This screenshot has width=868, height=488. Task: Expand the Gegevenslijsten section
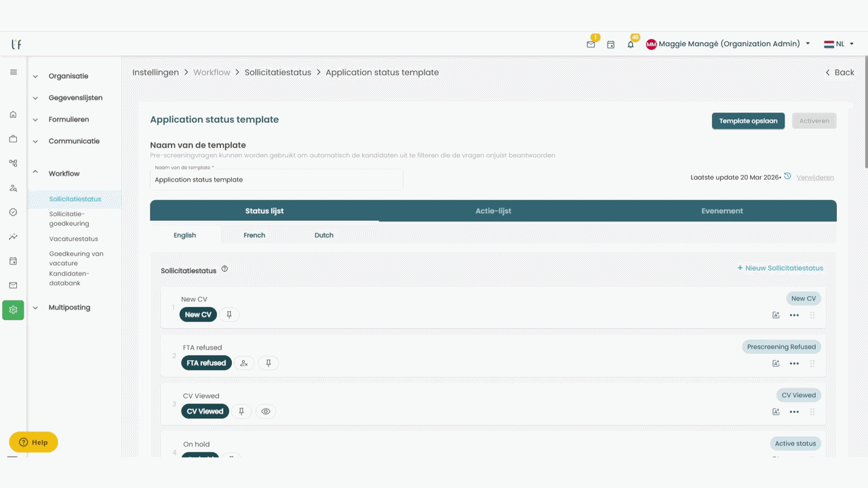pos(75,98)
